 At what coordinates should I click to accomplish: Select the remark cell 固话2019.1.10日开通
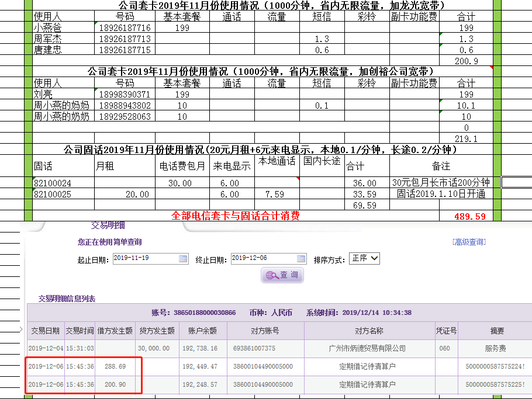(x=441, y=194)
